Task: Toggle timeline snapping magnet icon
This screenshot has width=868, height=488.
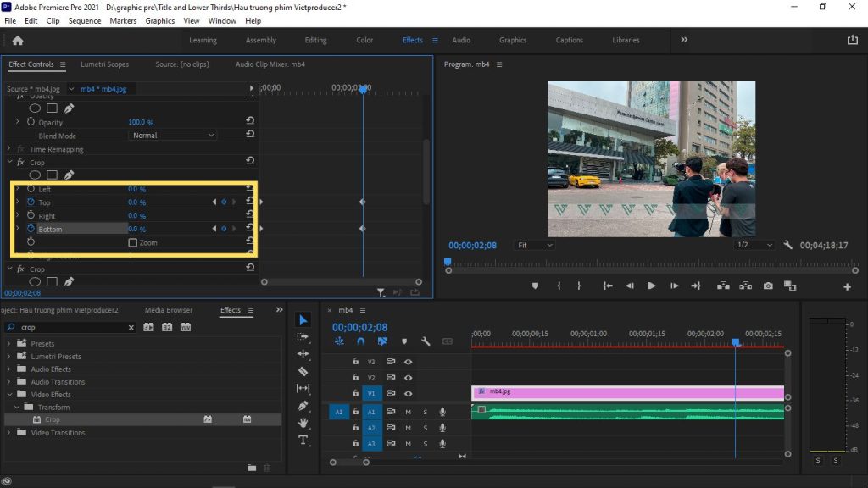Action: [x=360, y=341]
